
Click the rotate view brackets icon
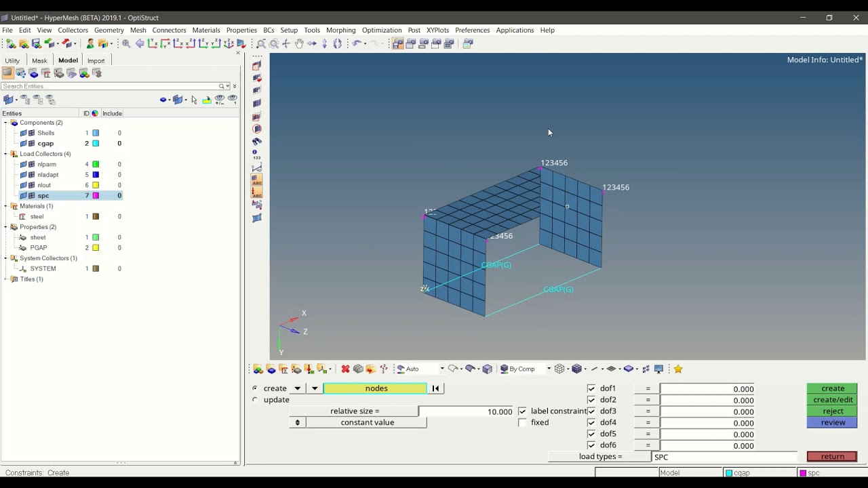338,43
